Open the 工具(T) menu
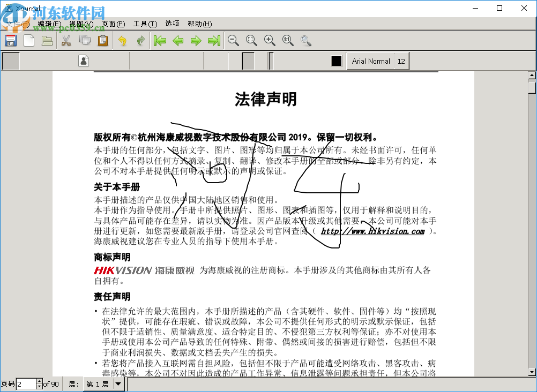The image size is (537, 392). pos(144,24)
